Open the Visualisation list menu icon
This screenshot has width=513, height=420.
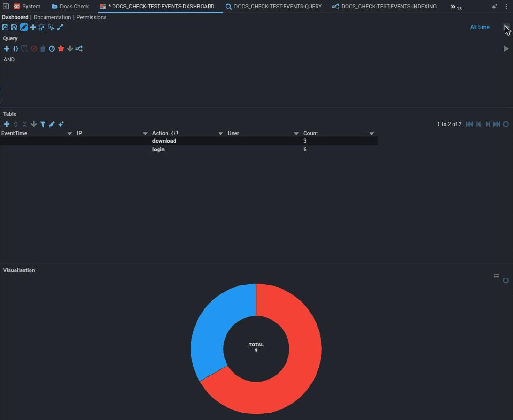coord(496,277)
